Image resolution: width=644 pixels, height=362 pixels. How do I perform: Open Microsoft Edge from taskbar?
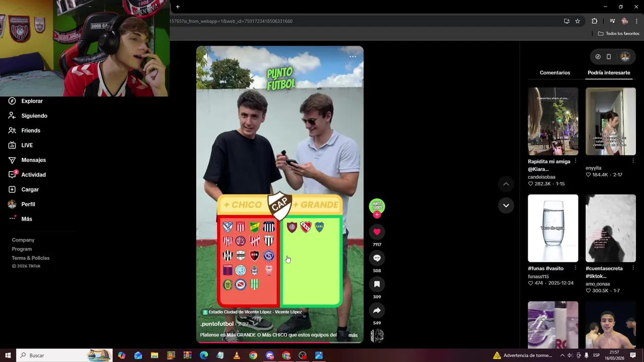pyautogui.click(x=204, y=355)
